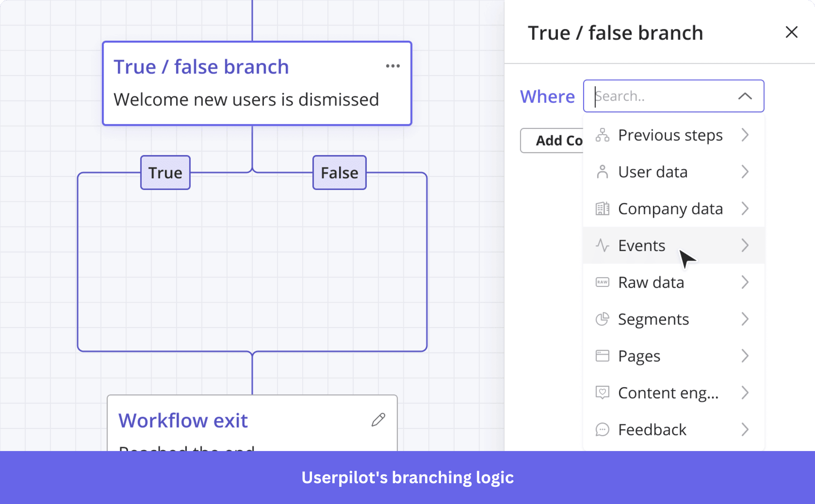
Task: Click the Company data building icon
Action: (603, 209)
